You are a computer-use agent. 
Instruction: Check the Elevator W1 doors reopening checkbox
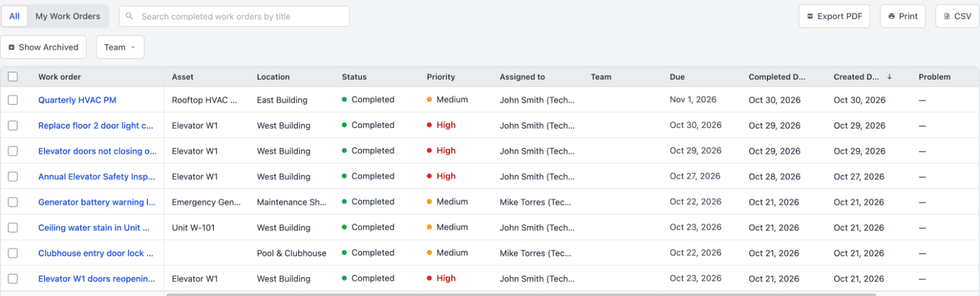(x=13, y=279)
